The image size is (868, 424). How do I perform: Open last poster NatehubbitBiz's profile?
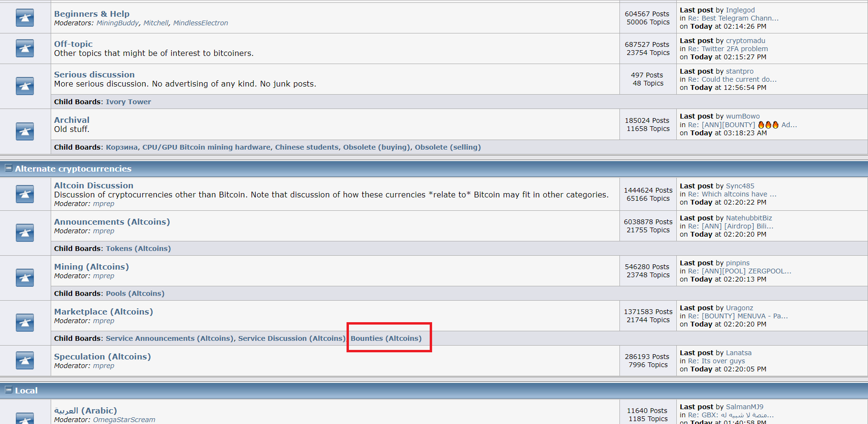(749, 218)
